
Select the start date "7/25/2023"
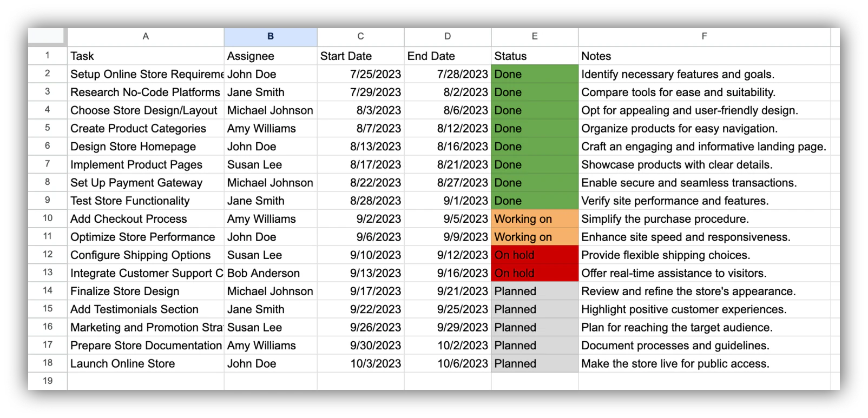pos(360,74)
